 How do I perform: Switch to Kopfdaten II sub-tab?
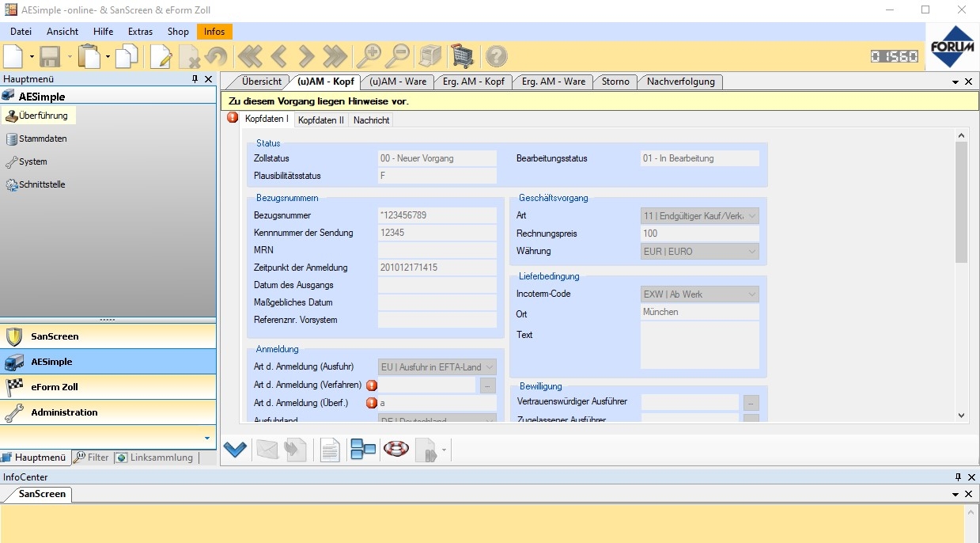coord(321,120)
